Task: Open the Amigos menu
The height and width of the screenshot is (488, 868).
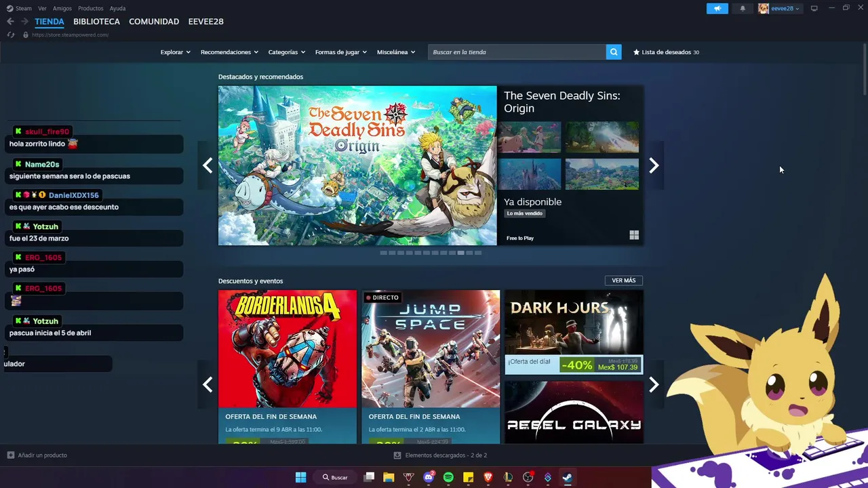Action: (62, 8)
